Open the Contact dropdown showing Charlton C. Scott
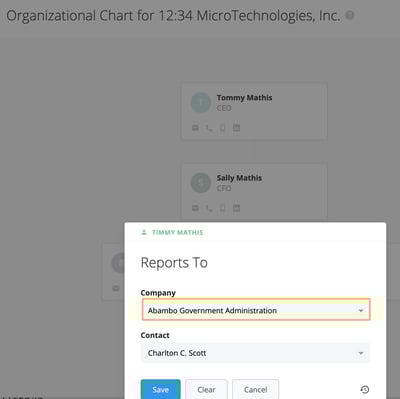Viewport: 400px width, 399px height. point(255,353)
